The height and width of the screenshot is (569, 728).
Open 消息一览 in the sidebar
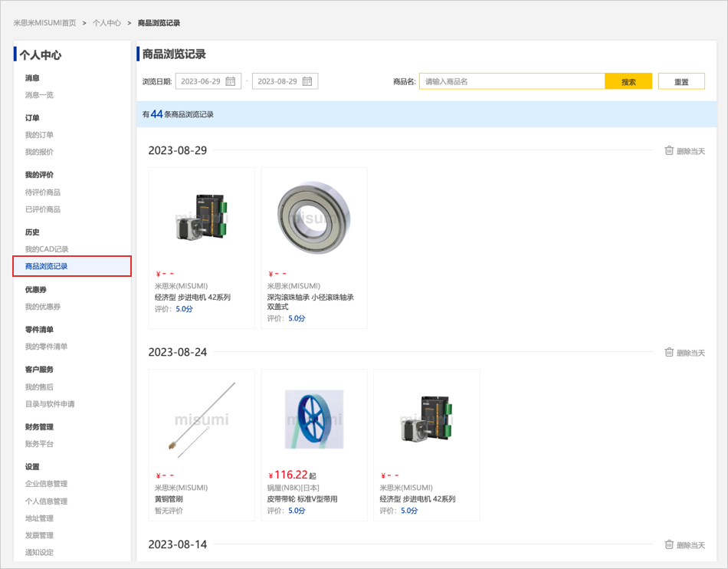[x=39, y=95]
